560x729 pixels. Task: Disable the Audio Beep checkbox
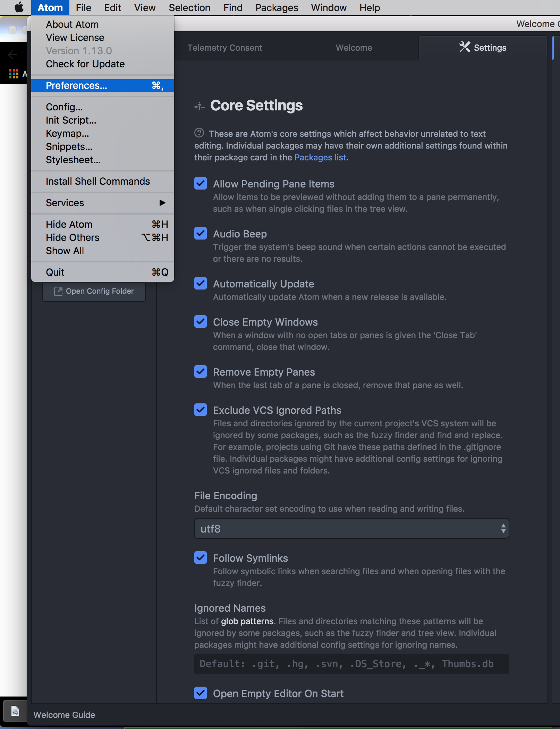click(201, 233)
